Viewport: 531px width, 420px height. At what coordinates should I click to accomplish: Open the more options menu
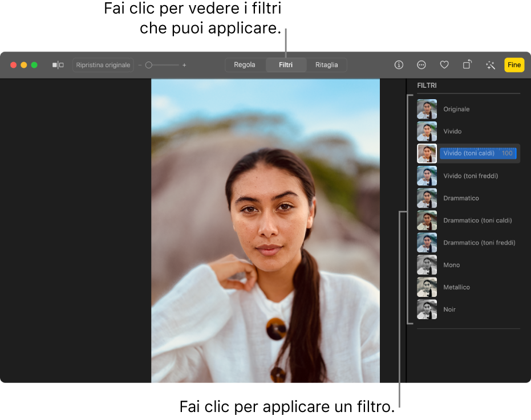pyautogui.click(x=421, y=65)
